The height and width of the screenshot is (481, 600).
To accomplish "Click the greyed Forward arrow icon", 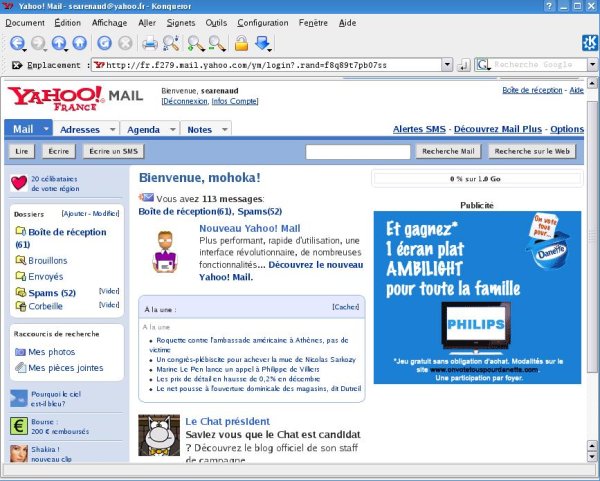I will (38, 43).
